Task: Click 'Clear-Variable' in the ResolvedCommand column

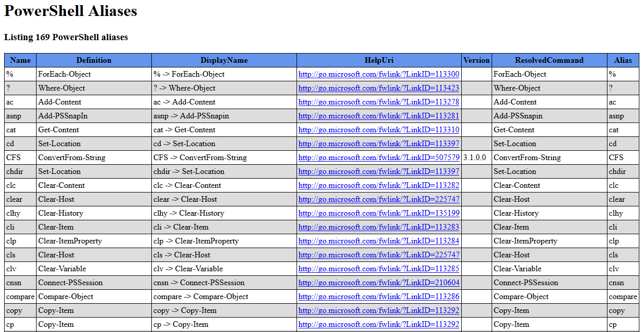Action: coord(517,269)
